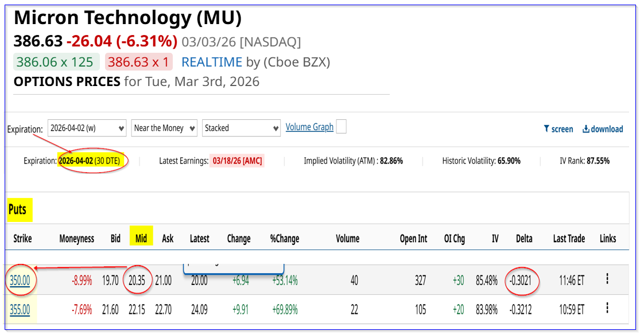Expand the Near the Money dropdown

(x=164, y=128)
